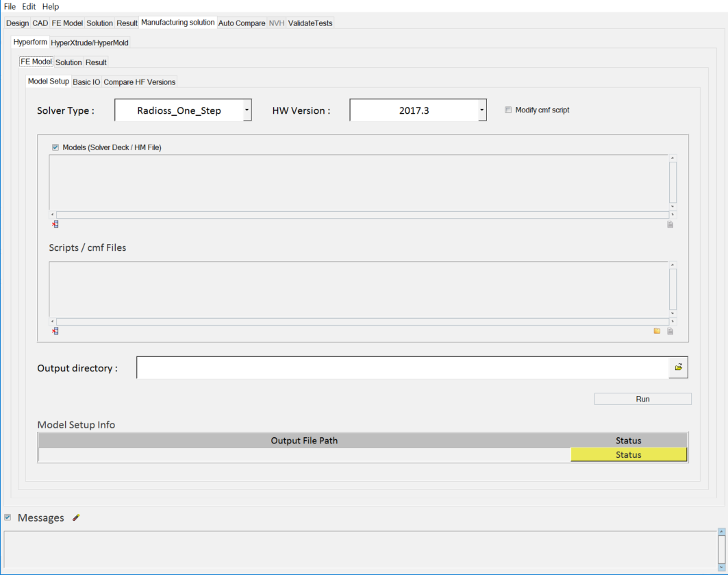Open the Edit menu

[29, 6]
